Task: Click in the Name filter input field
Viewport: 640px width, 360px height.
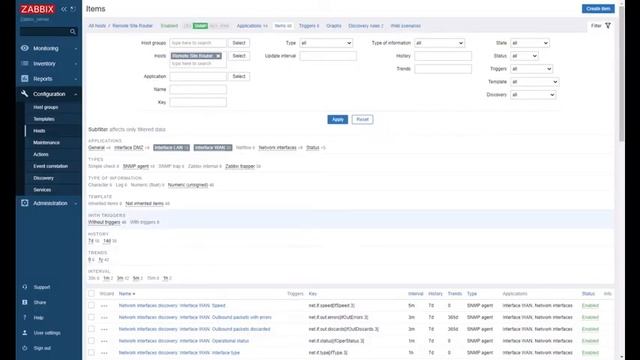Action: (198, 89)
